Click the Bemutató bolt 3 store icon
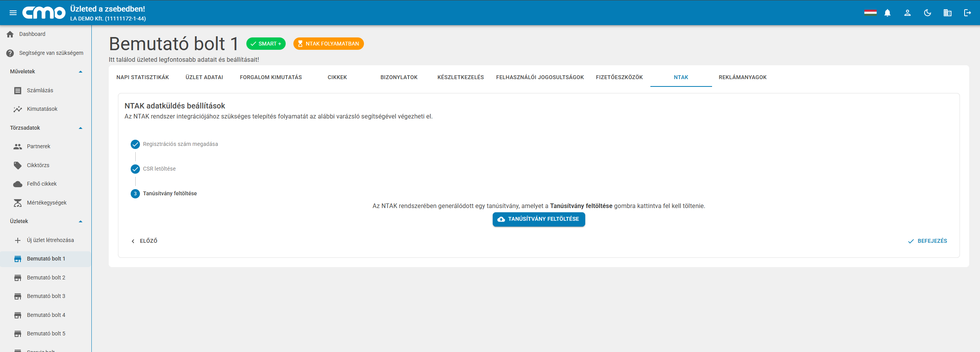Viewport: 980px width, 352px height. (x=18, y=296)
